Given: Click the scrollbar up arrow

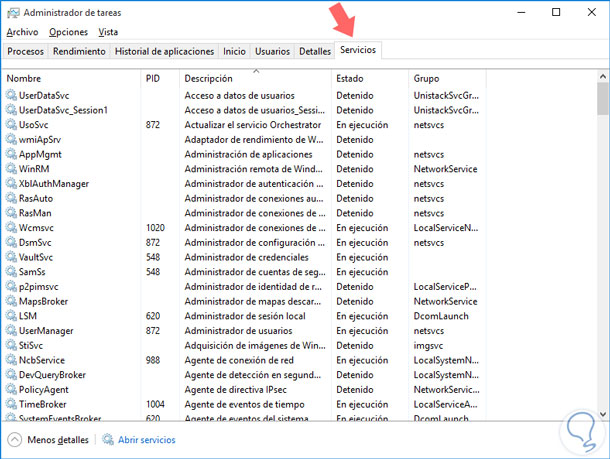Looking at the screenshot, I should pyautogui.click(x=603, y=77).
